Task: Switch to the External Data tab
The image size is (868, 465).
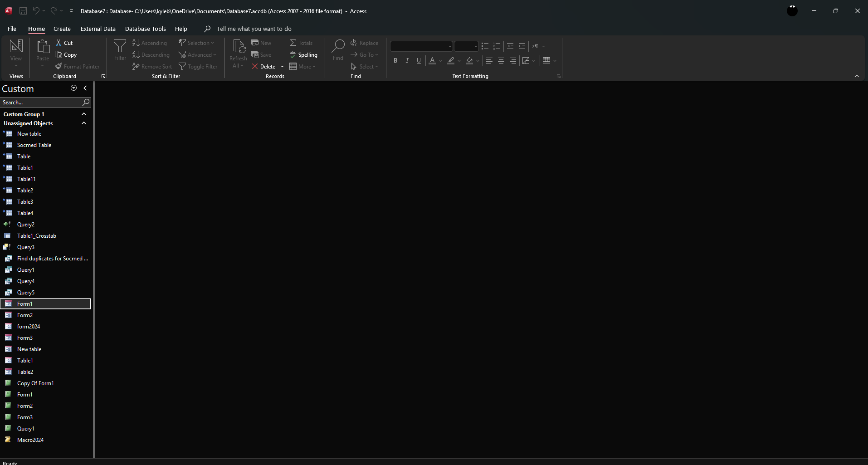Action: pos(98,29)
